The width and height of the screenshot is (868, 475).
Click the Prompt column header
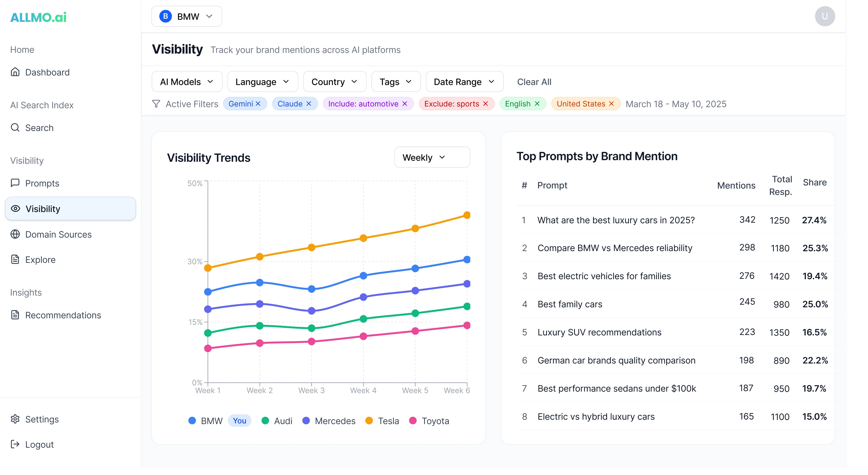tap(552, 185)
